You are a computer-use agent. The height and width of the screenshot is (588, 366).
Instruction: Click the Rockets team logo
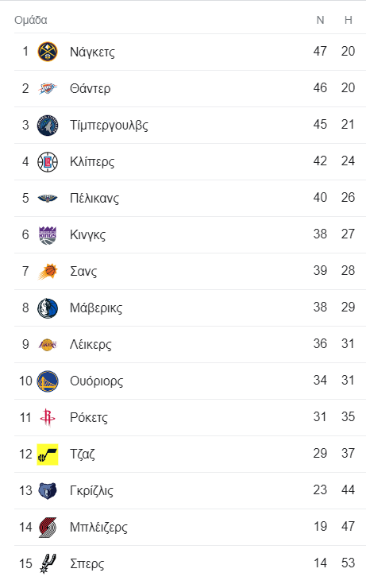click(48, 417)
